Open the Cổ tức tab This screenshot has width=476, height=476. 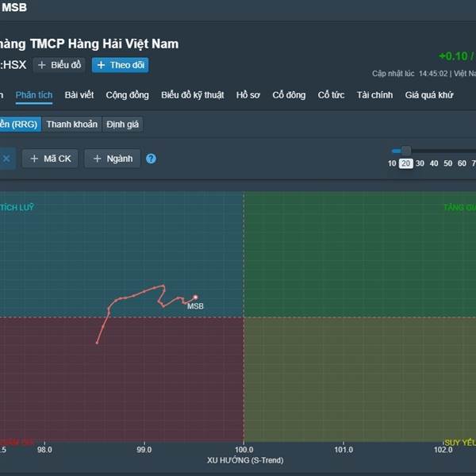(331, 95)
